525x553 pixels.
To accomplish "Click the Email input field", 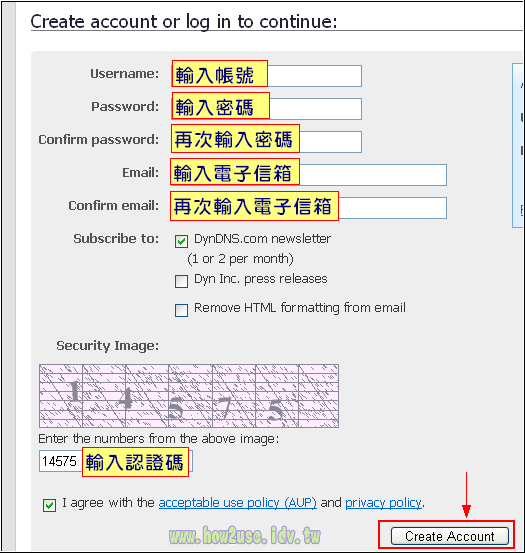I will (x=309, y=175).
